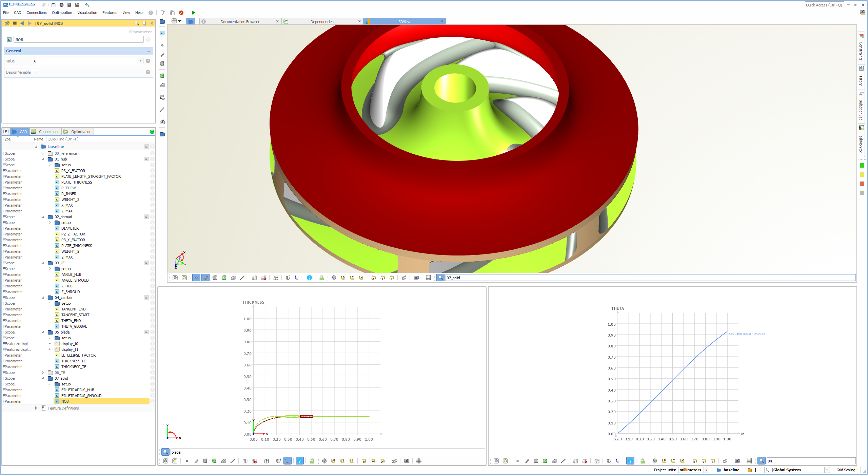The width and height of the screenshot is (868, 475).
Task: Open the Features menu
Action: (x=110, y=13)
